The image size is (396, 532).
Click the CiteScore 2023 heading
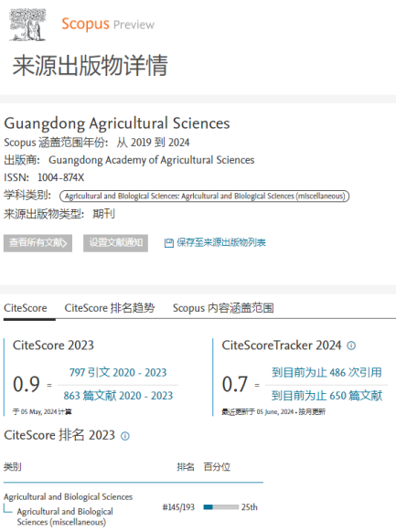click(53, 346)
